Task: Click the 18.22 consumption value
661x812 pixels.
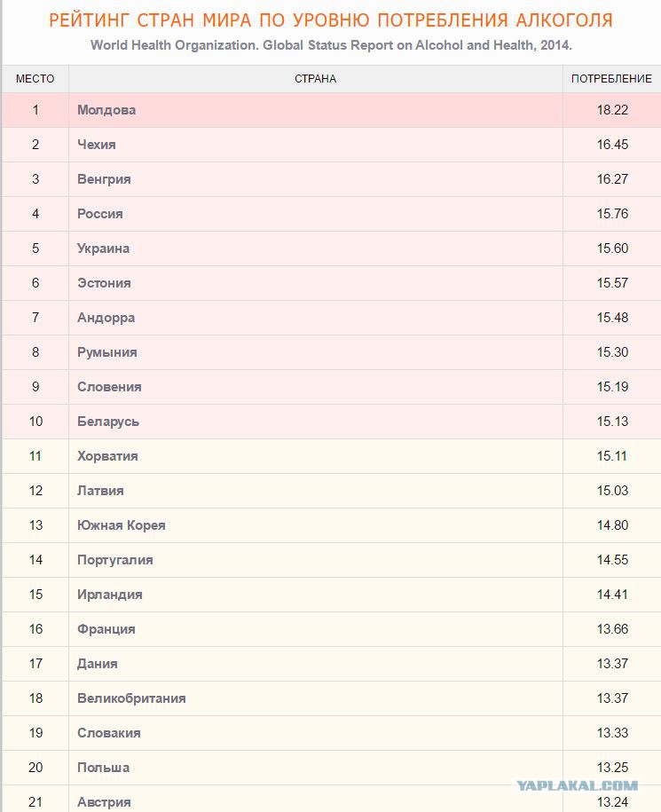Action: pyautogui.click(x=612, y=110)
